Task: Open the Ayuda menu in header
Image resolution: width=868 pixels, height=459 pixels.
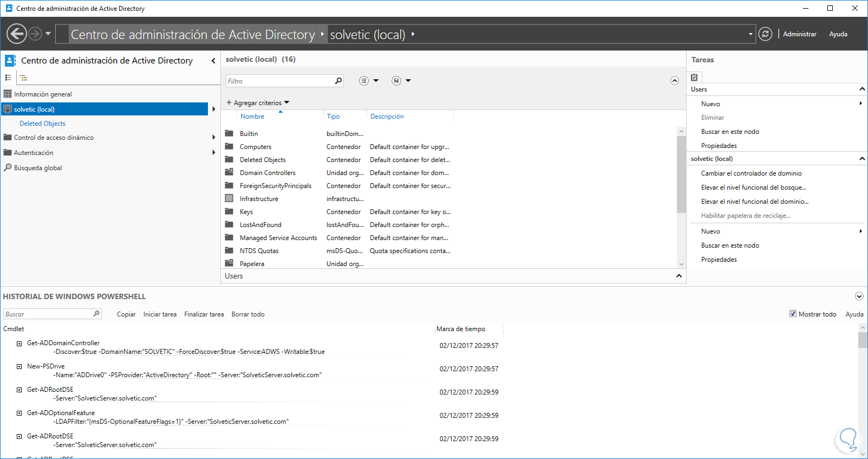Action: 838,34
